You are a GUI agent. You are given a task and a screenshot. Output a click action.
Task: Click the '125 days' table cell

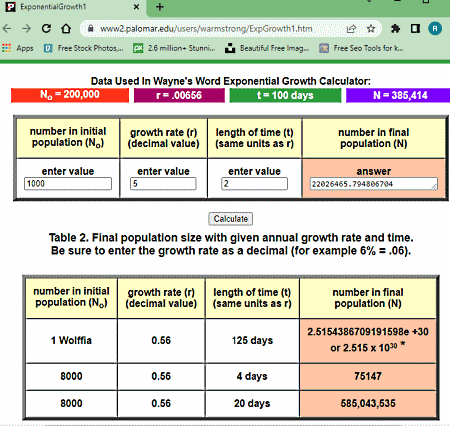click(252, 340)
